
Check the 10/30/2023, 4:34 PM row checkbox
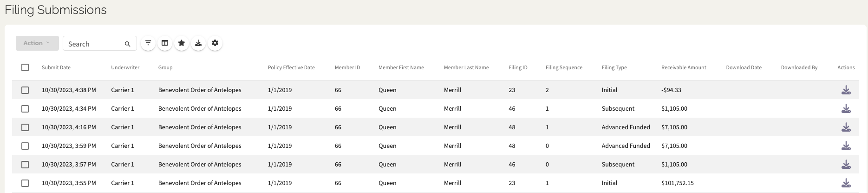(25, 109)
